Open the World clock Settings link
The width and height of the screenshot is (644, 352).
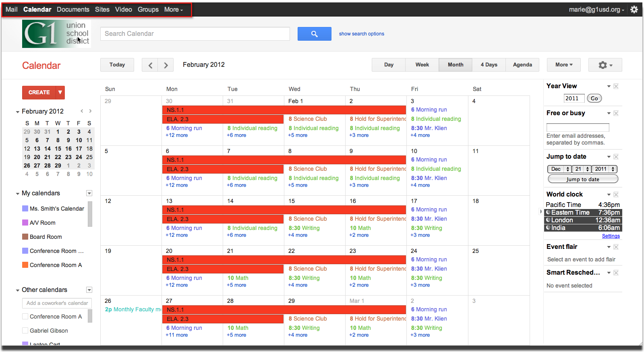click(611, 236)
